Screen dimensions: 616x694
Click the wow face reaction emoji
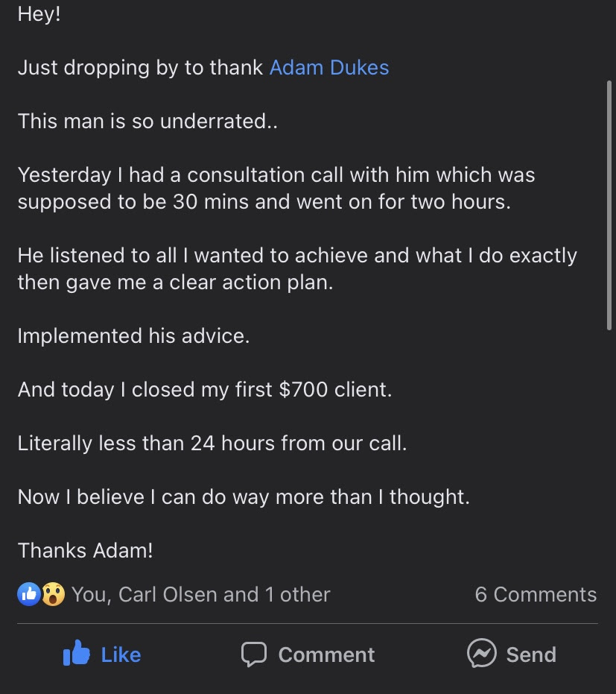(52, 594)
